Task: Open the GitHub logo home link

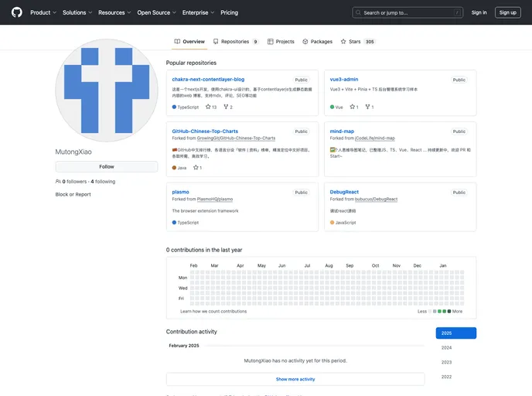Action: (17, 12)
